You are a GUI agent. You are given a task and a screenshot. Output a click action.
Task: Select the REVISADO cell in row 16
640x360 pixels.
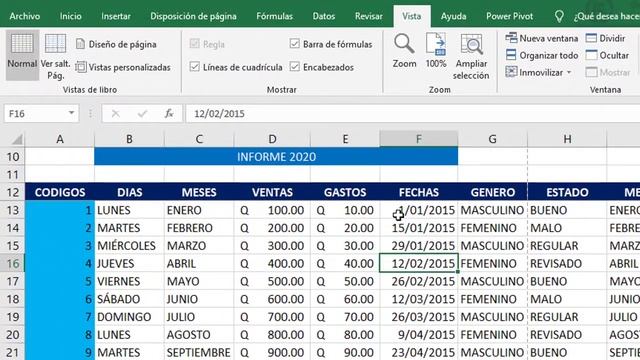coord(567,264)
